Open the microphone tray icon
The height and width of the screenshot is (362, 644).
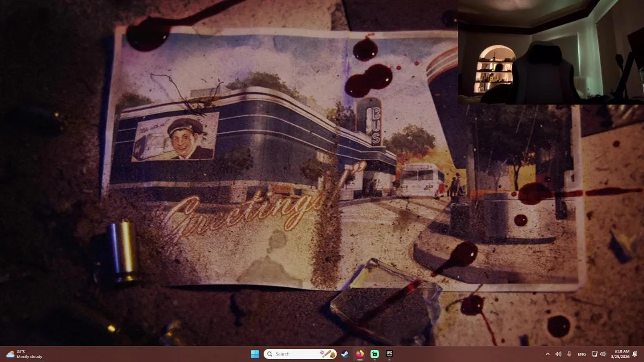point(569,354)
